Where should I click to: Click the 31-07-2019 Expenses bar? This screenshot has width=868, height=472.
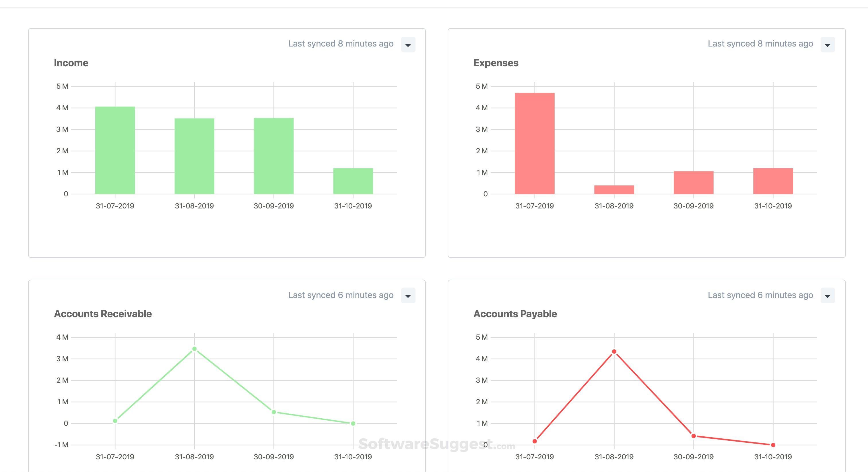tap(534, 143)
